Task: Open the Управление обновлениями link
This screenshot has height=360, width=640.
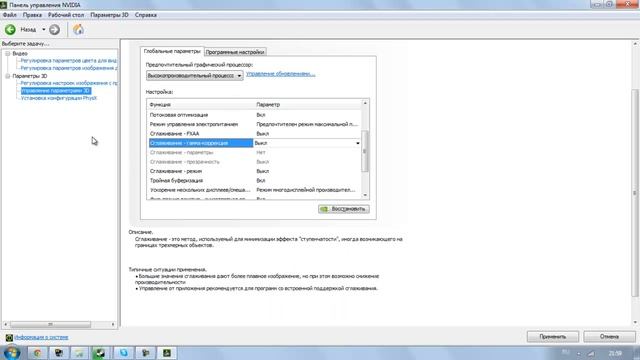Action: pos(280,74)
